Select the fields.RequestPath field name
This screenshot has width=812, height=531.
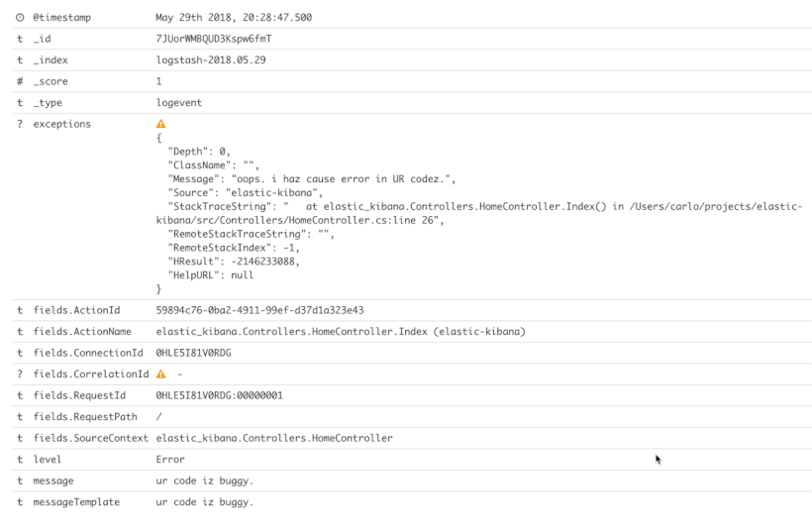point(85,416)
